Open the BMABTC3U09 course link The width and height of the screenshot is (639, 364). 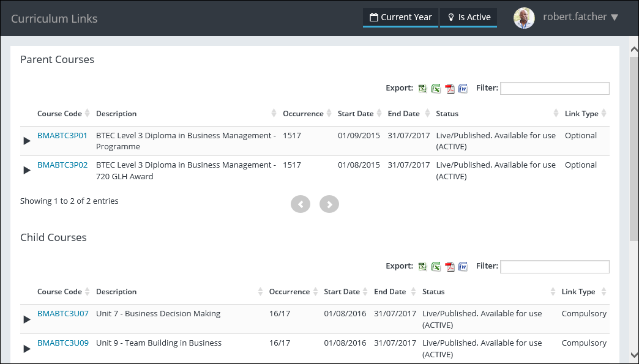point(63,343)
